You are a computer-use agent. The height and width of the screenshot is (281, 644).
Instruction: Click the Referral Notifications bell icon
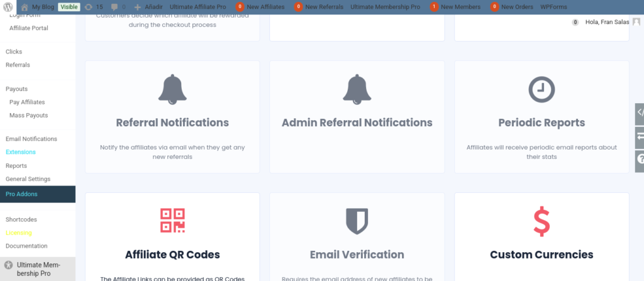point(172,89)
